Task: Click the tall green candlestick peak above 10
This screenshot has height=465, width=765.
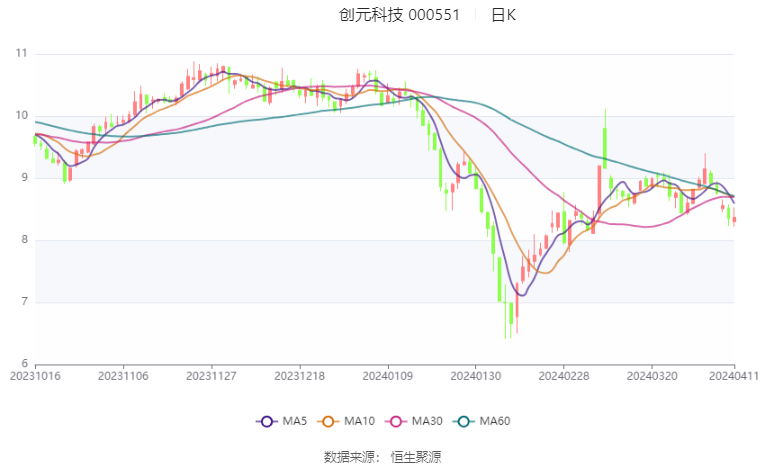Action: tap(605, 139)
